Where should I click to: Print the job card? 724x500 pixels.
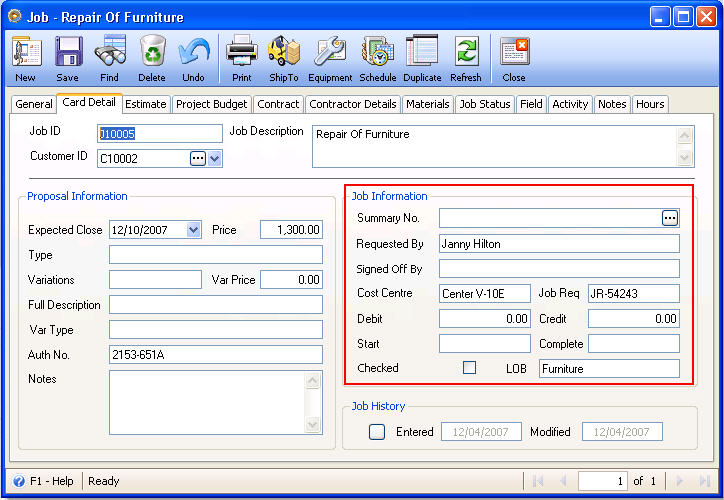click(x=242, y=56)
